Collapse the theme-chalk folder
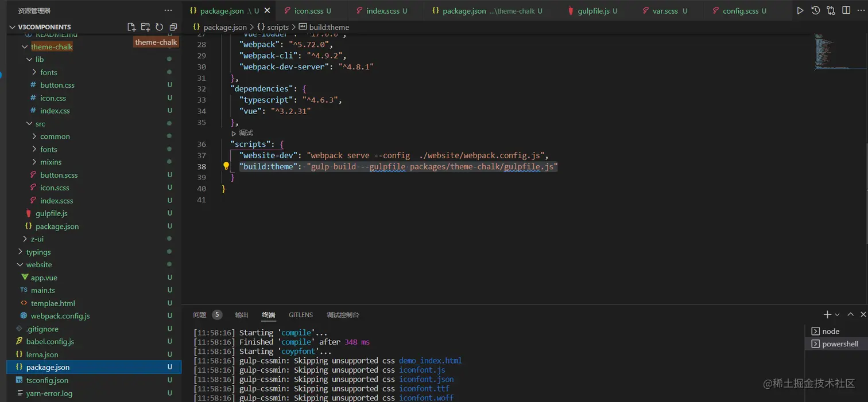Screen dimensions: 868x402 click(25, 47)
